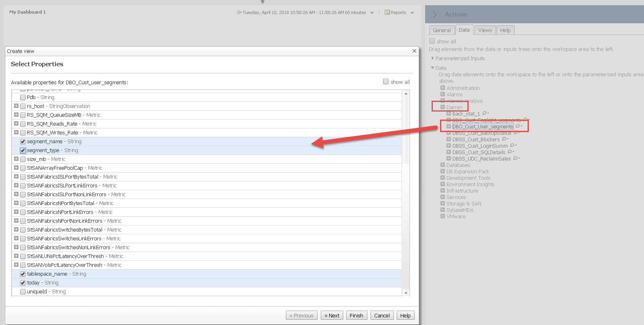
Task: Click the magnifier icon beside DBSS_UDC_ReclaimSales
Action: pyautogui.click(x=516, y=158)
